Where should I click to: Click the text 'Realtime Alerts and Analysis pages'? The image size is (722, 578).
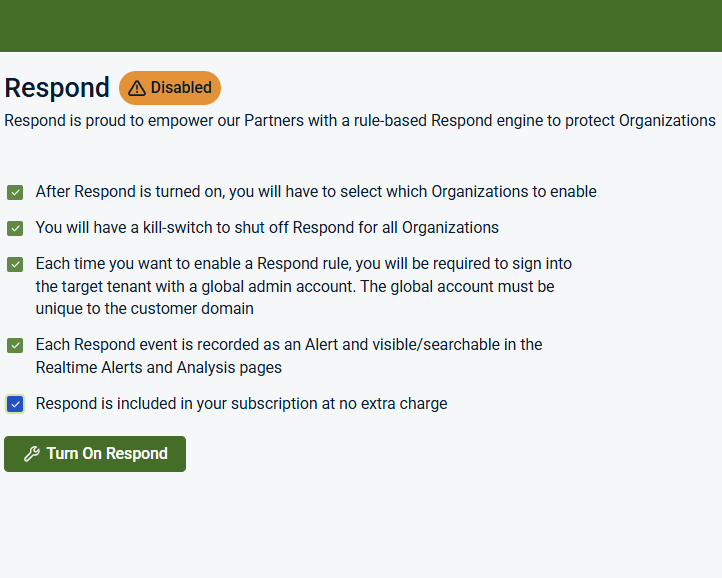[x=159, y=368]
